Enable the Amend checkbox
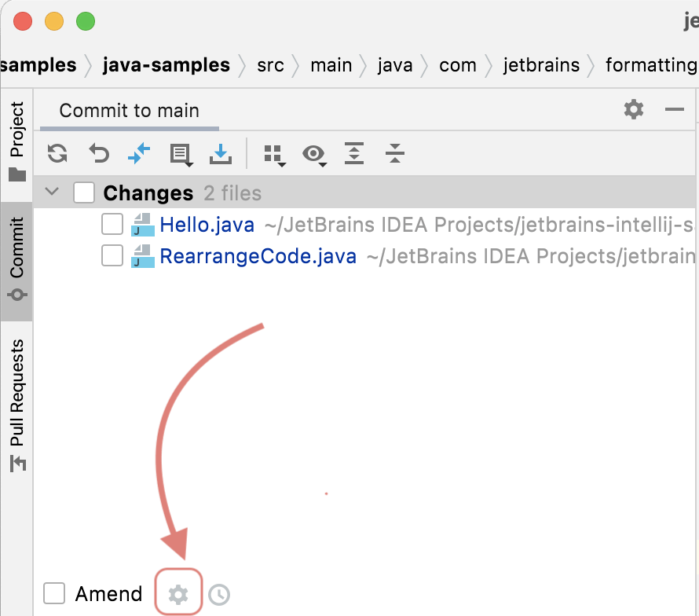699x616 pixels. pyautogui.click(x=54, y=593)
